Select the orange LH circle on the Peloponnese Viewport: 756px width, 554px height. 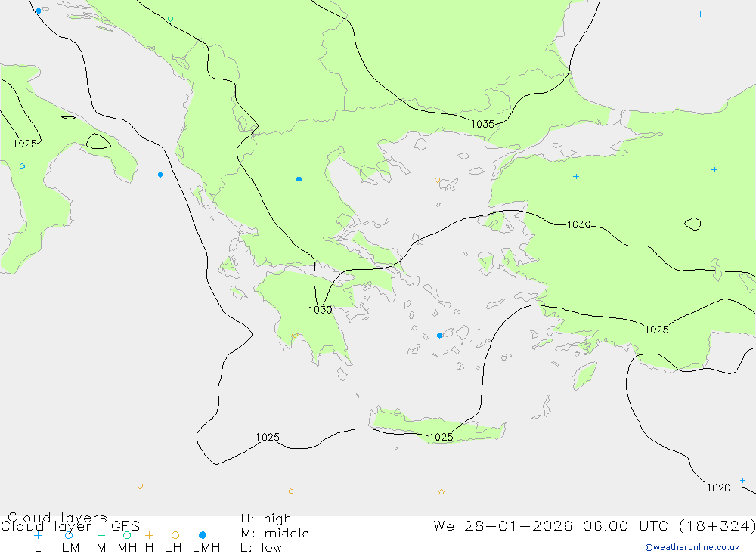[295, 335]
